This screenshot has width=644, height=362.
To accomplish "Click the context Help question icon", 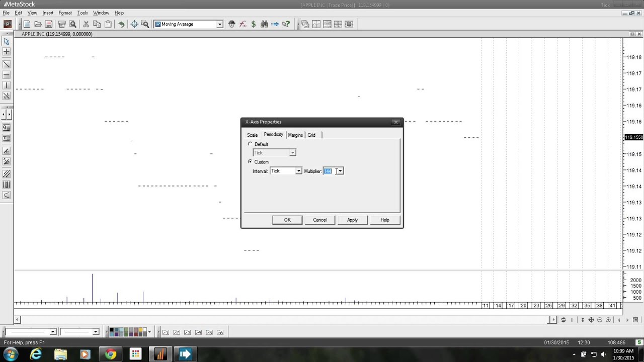I will click(286, 24).
